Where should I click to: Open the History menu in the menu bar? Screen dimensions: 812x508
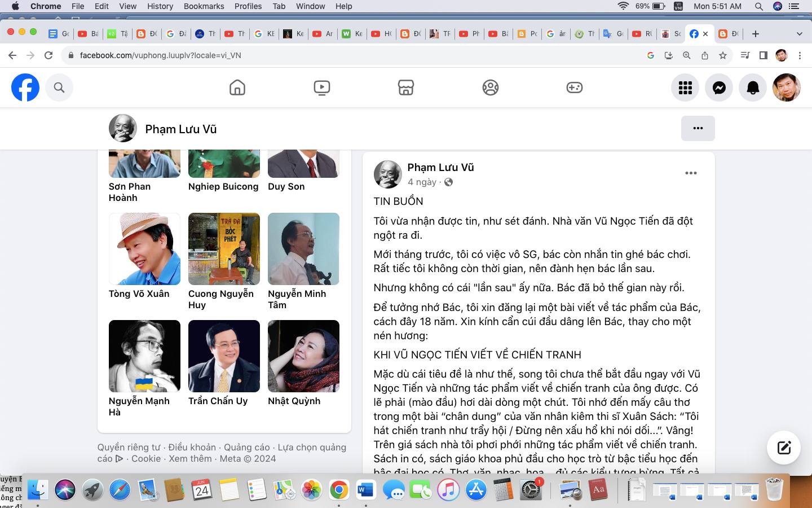pyautogui.click(x=160, y=6)
